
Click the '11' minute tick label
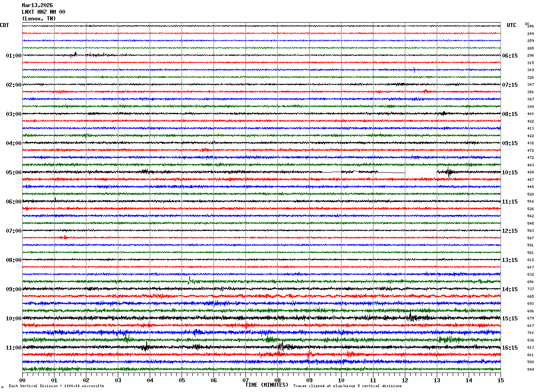[373, 380]
